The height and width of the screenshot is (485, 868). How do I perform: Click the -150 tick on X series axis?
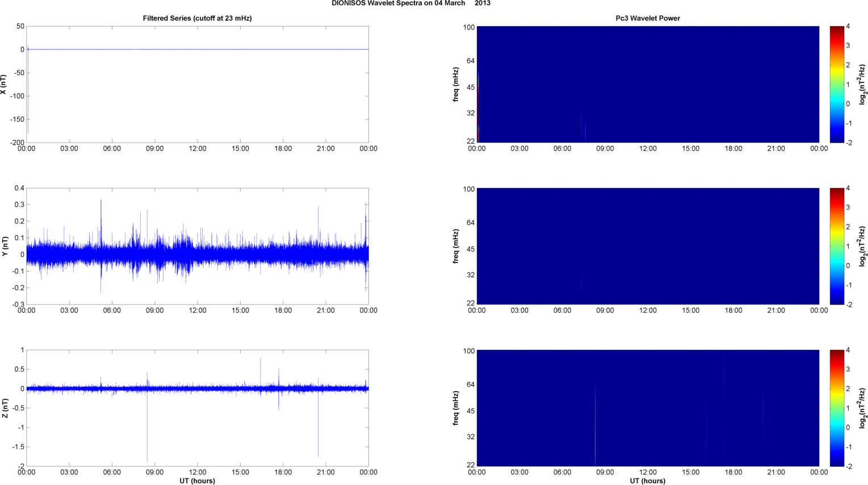coord(17,120)
